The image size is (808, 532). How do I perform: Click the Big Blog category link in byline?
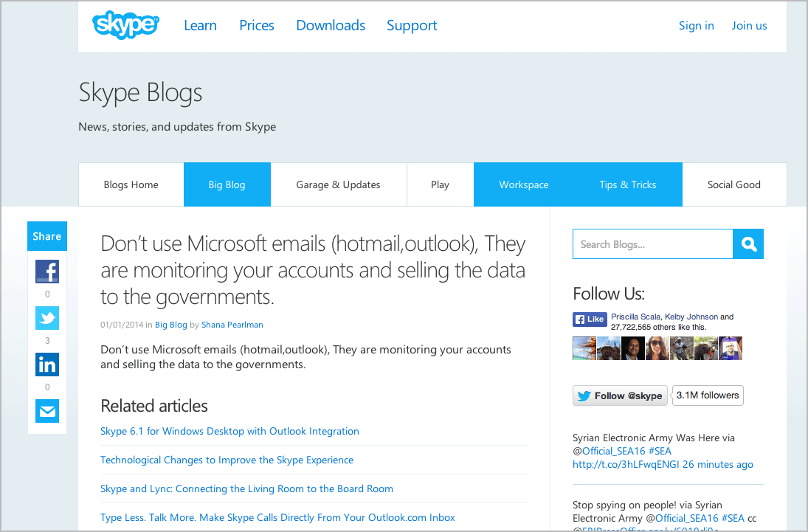point(171,325)
